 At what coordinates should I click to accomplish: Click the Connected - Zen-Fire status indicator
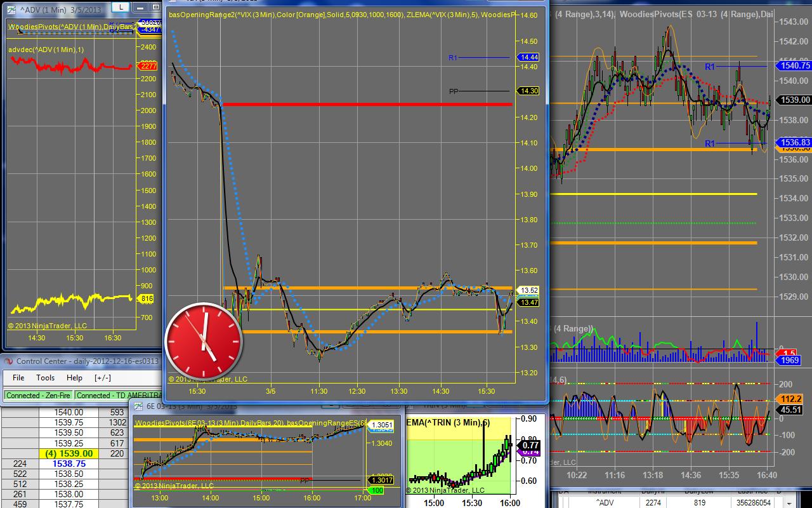(x=37, y=395)
